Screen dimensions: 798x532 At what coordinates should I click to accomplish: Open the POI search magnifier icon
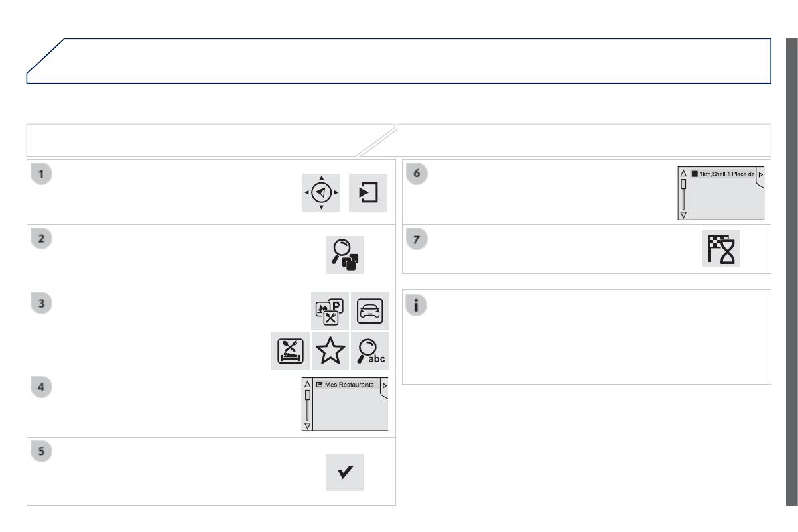(x=344, y=255)
